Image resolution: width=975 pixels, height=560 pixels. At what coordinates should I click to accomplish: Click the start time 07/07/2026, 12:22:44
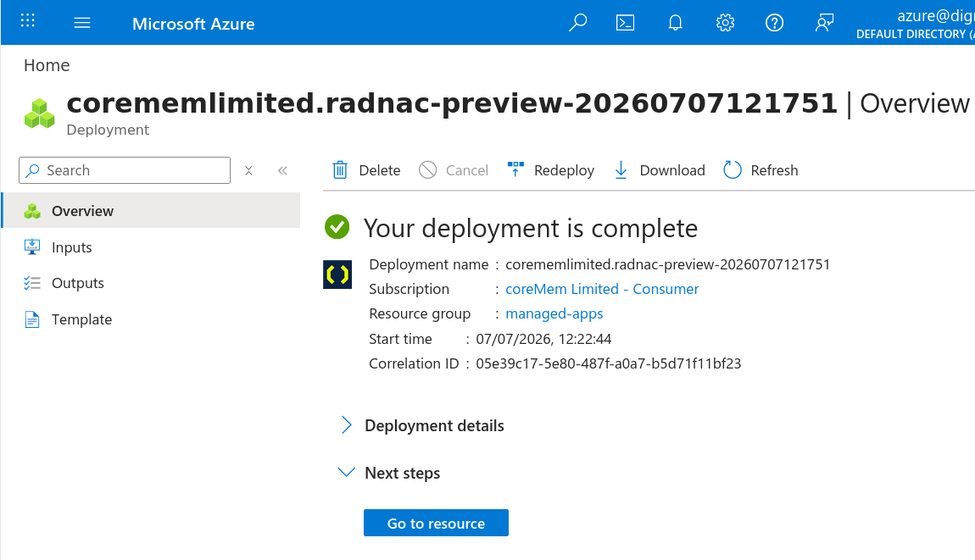543,339
